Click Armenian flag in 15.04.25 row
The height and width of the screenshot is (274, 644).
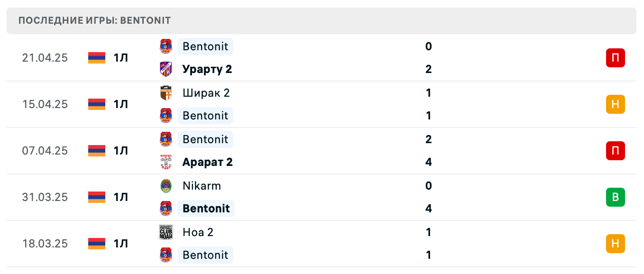coord(97,104)
